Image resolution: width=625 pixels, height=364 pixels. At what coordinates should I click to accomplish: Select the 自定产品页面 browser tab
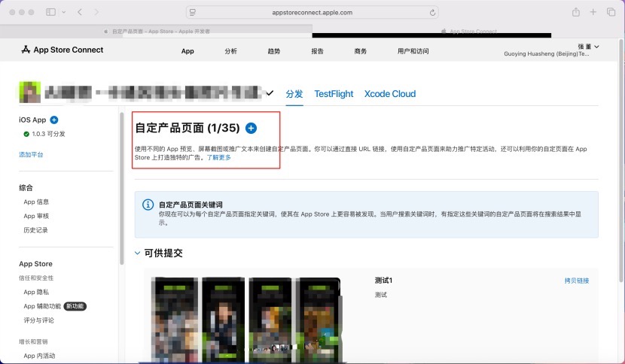pyautogui.click(x=157, y=31)
